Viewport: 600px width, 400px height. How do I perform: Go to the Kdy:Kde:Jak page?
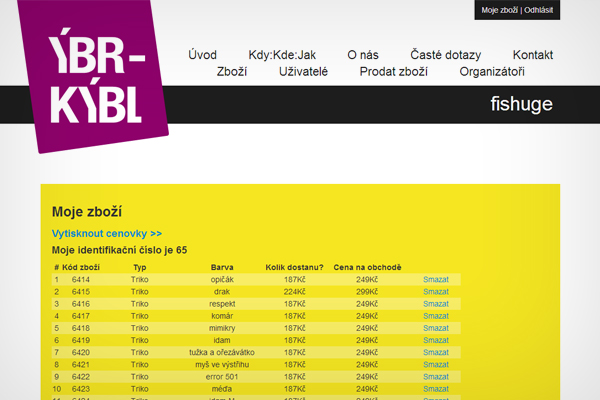tap(282, 55)
